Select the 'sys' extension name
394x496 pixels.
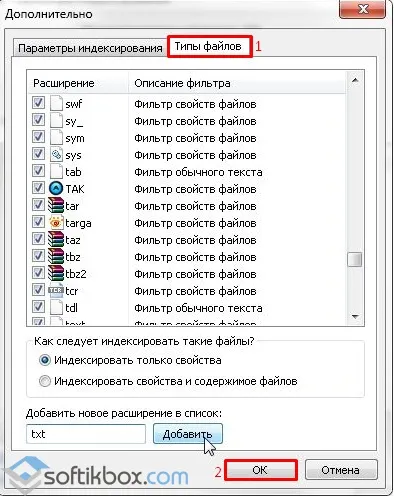click(73, 156)
